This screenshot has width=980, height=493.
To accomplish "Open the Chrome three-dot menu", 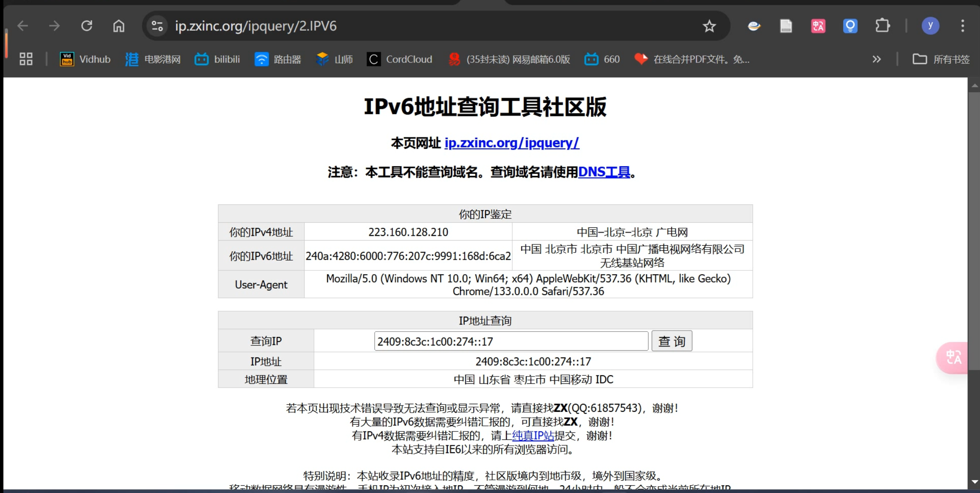I will (x=963, y=26).
